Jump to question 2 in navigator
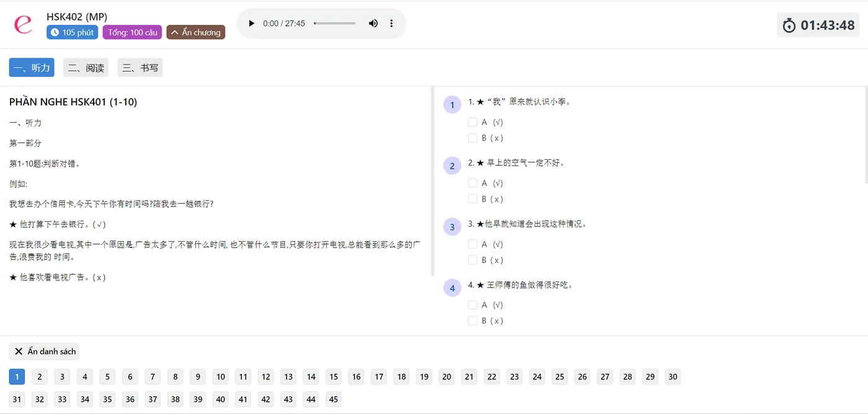868x414 pixels. point(40,377)
